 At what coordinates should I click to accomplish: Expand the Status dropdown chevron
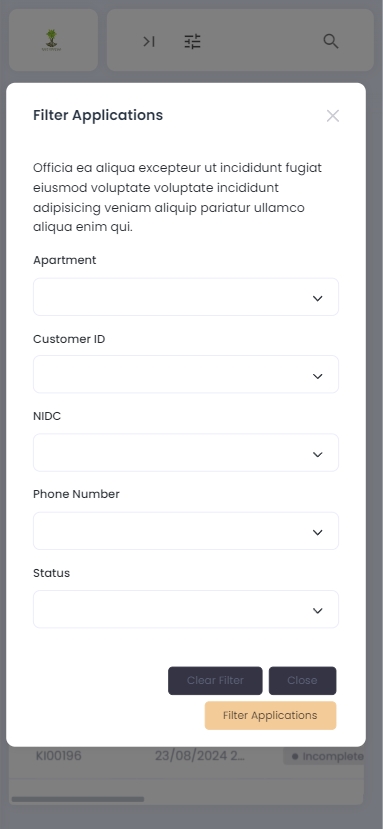click(317, 611)
